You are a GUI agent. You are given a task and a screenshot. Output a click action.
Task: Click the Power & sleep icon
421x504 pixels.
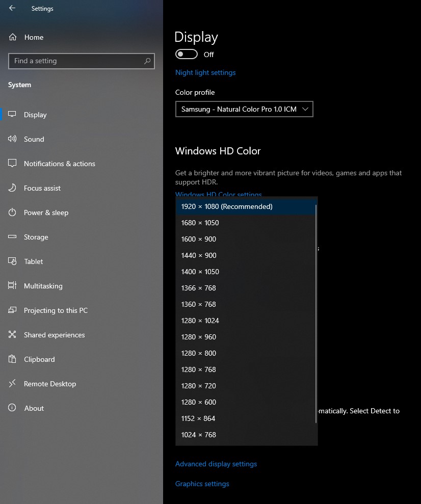pos(13,213)
